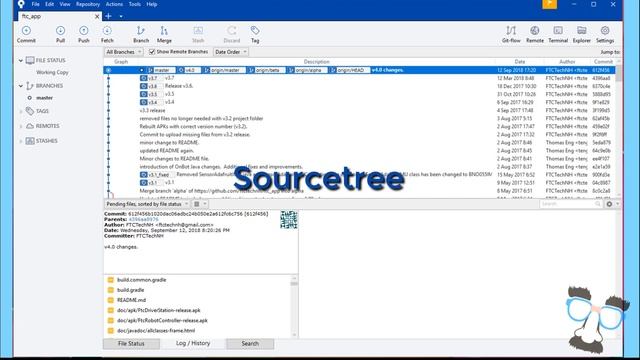Screen dimensions: 640x360
Task: Click build.common.gradle file status icon
Action: click(x=111, y=280)
